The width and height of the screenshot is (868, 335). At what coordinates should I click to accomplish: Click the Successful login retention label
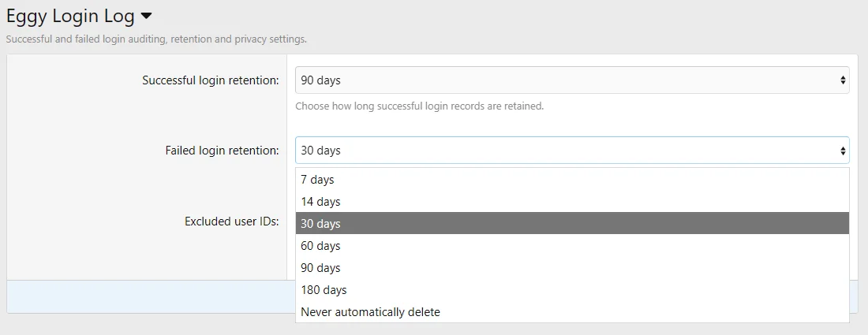tap(211, 80)
